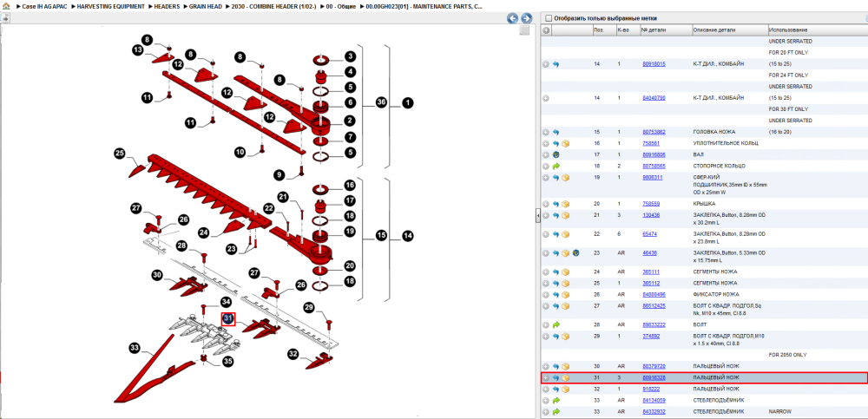Click the box icon in the highlighted 80916328 row
Screen dimensions: 868x419
click(x=566, y=378)
